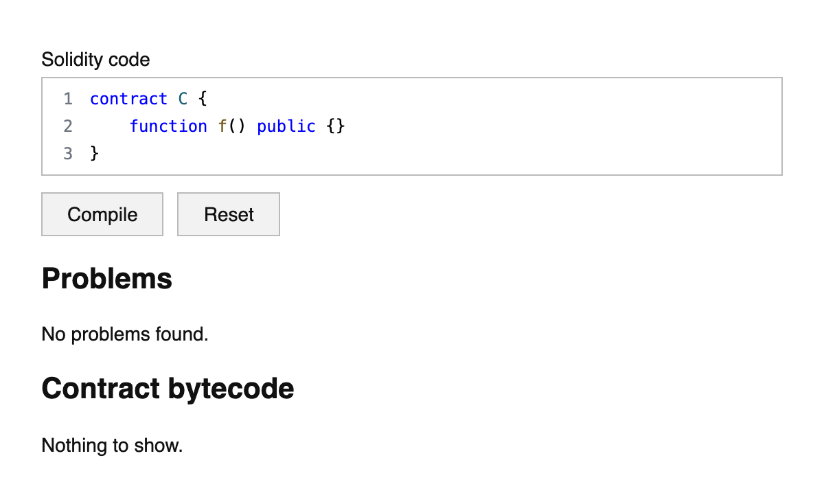This screenshot has height=504, width=824.
Task: Click the "public" visibility keyword
Action: point(286,126)
